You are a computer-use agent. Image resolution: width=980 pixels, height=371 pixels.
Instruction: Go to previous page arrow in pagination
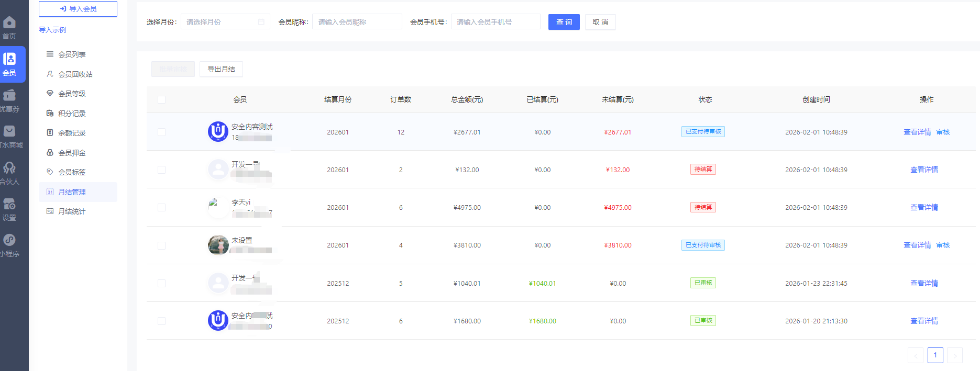click(915, 355)
